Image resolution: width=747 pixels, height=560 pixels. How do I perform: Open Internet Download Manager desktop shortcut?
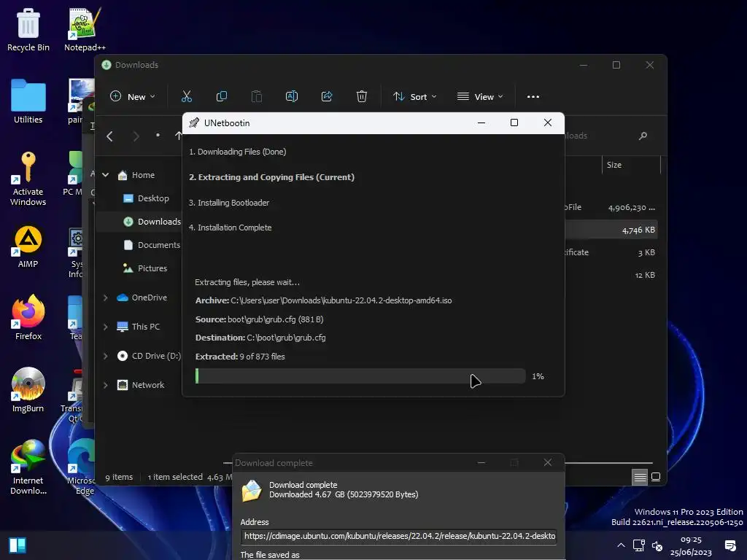[28, 467]
